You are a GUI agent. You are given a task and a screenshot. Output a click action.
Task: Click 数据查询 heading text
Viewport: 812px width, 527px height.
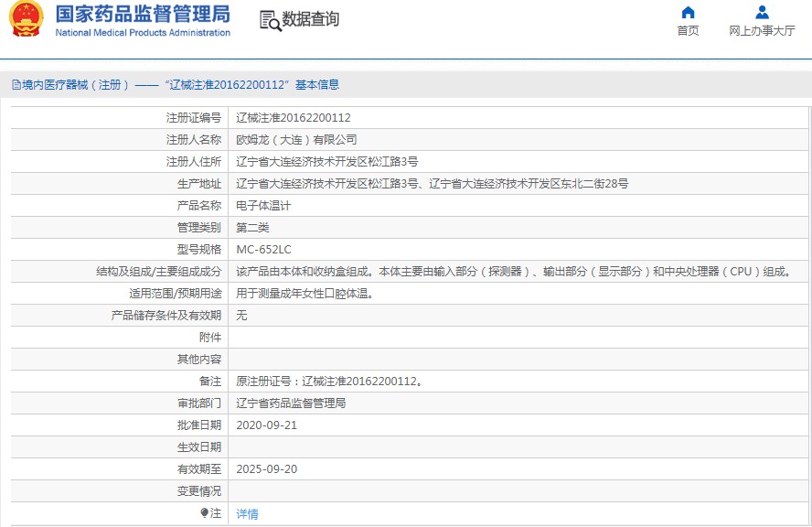pos(310,19)
